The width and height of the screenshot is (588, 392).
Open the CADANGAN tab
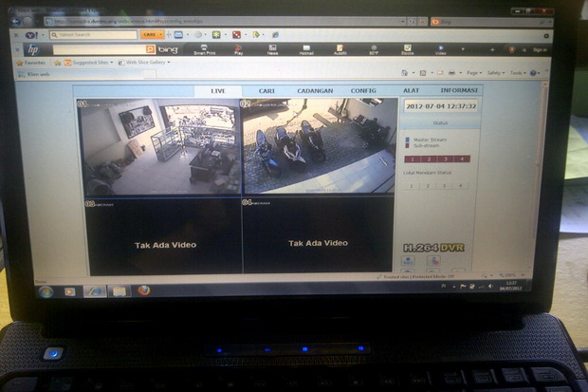[x=315, y=91]
